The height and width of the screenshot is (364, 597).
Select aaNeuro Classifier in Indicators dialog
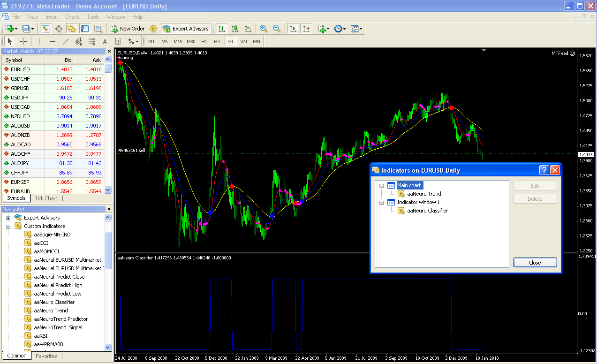point(427,211)
